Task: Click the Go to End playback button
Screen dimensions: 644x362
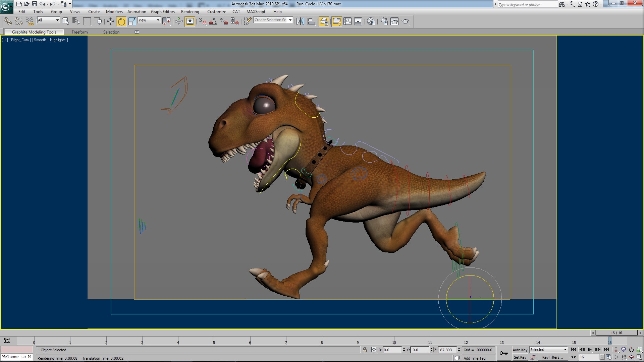Action: 606,350
